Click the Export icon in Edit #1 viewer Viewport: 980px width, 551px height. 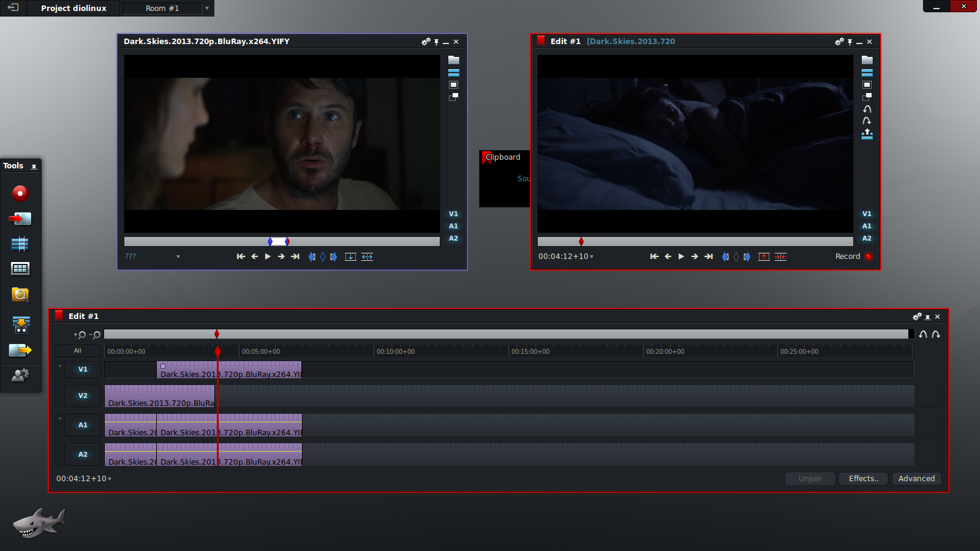click(x=867, y=134)
